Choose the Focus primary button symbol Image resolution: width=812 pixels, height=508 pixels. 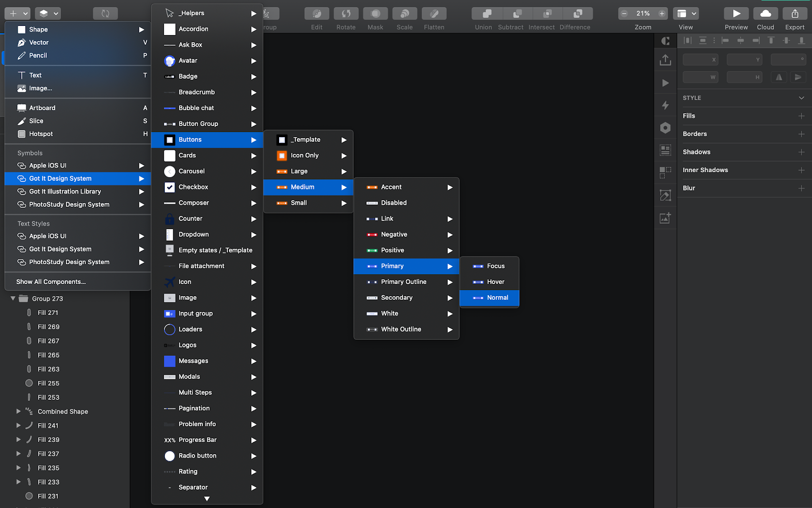pyautogui.click(x=489, y=266)
